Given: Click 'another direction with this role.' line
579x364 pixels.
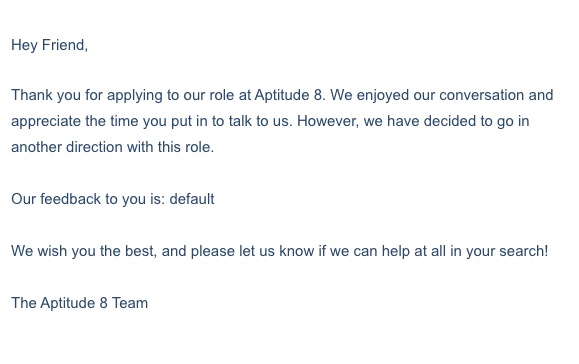Looking at the screenshot, I should (113, 147).
